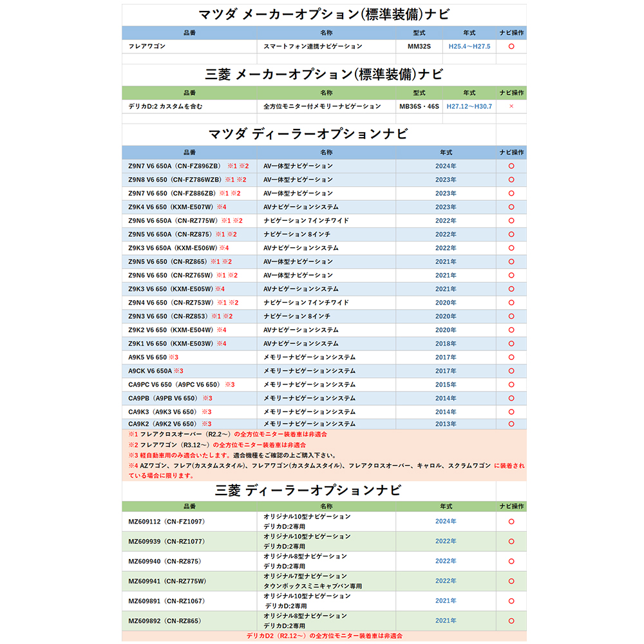Click the × mark for MB36S・46S navigation
The image size is (644, 644).
[x=511, y=107]
